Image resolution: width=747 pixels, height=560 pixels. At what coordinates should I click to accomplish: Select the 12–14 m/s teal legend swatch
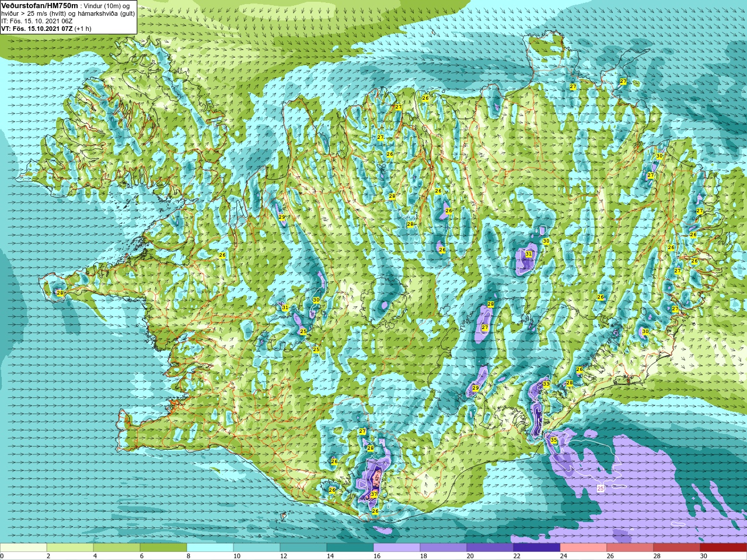(x=303, y=548)
